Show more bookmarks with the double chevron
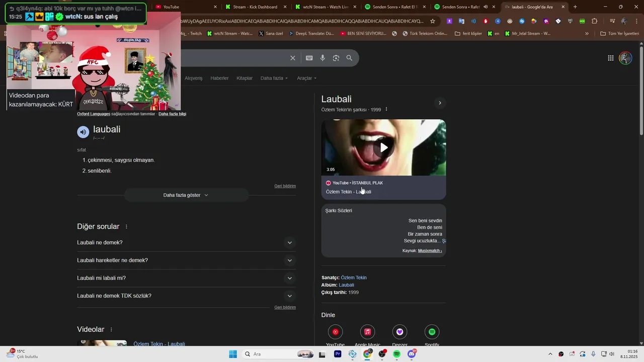644x362 pixels. click(587, 34)
